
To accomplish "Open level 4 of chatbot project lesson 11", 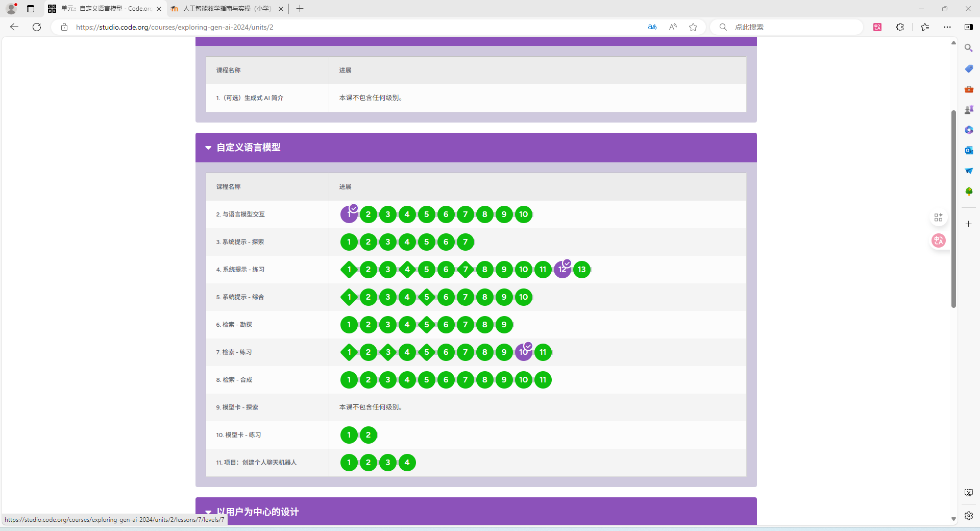I will [407, 463].
